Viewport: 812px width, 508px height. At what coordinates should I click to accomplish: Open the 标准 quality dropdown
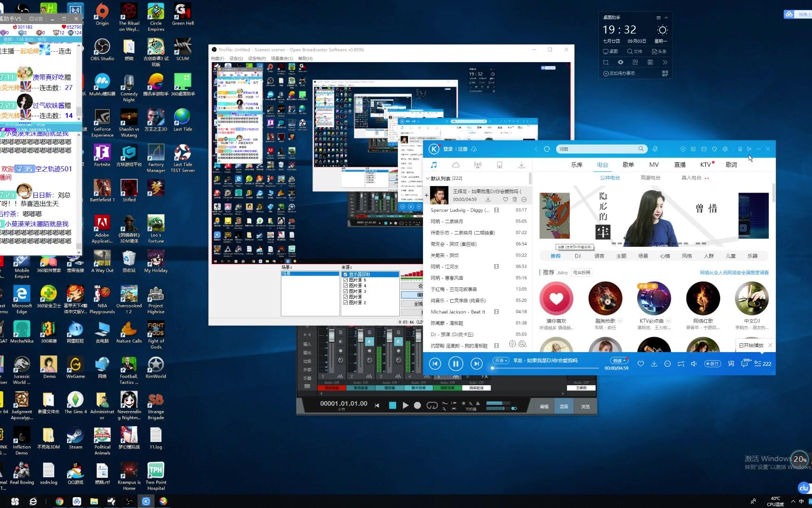501,360
